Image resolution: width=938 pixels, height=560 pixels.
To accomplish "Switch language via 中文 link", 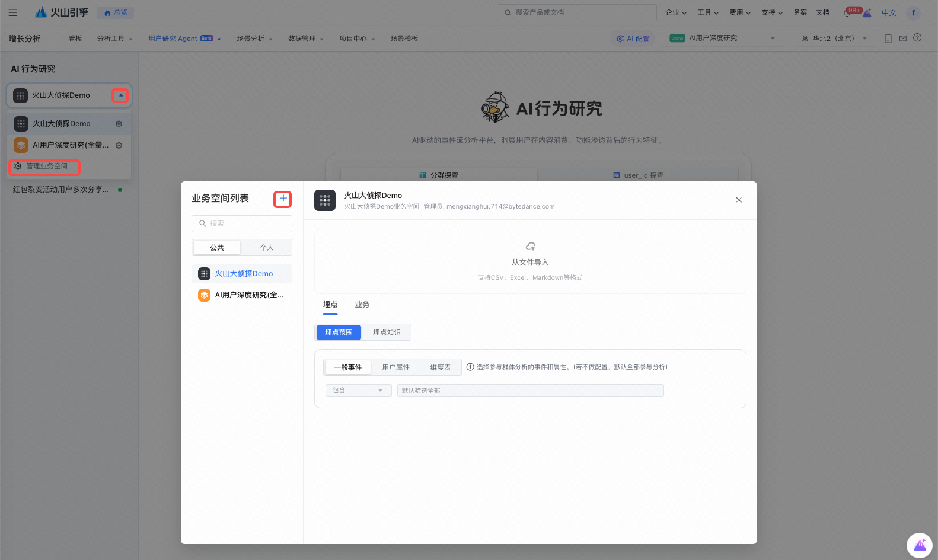I will pos(889,13).
